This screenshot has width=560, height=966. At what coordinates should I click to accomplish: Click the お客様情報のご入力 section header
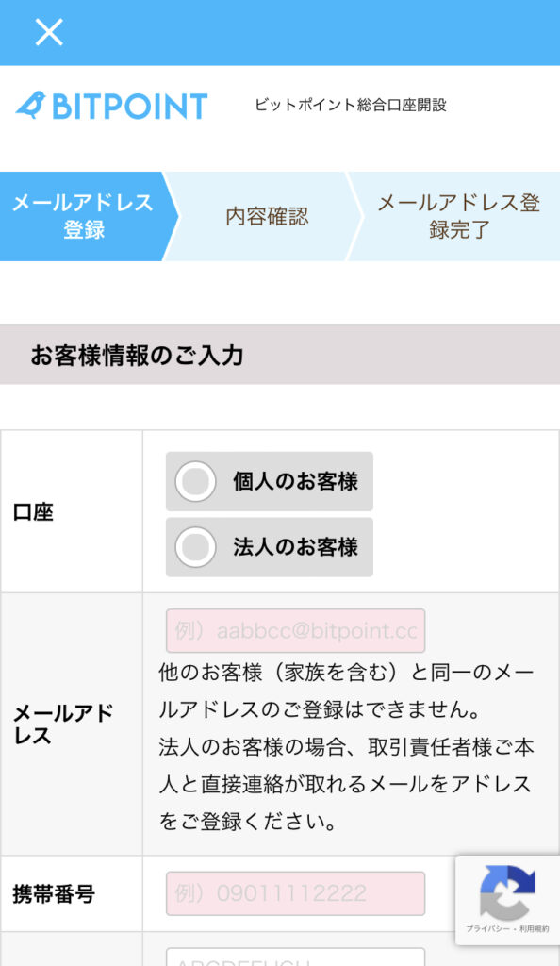(280, 355)
